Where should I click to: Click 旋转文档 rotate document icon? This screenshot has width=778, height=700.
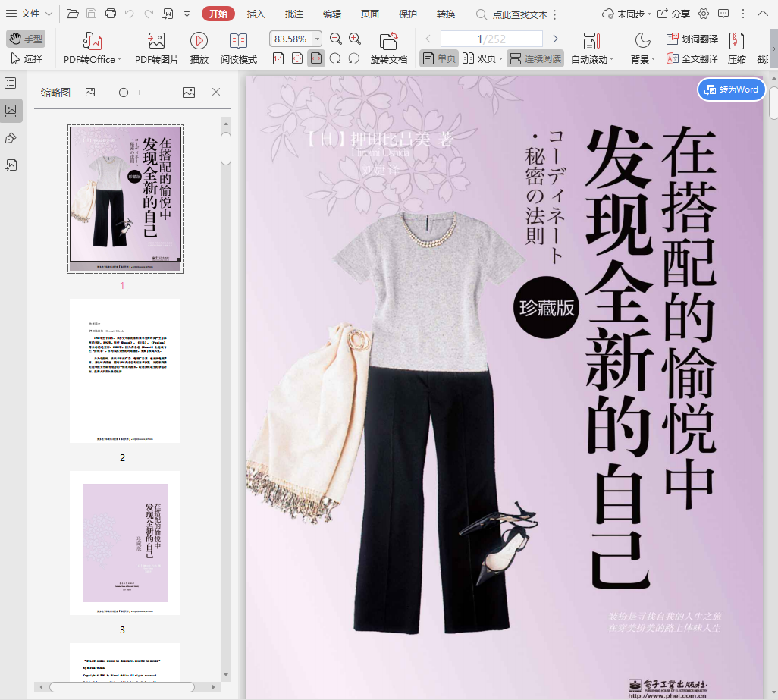click(x=388, y=49)
